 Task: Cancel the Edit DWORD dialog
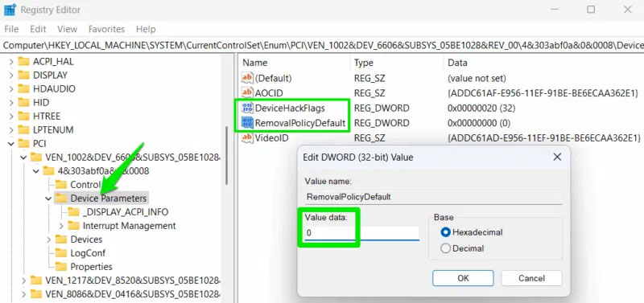[531, 278]
